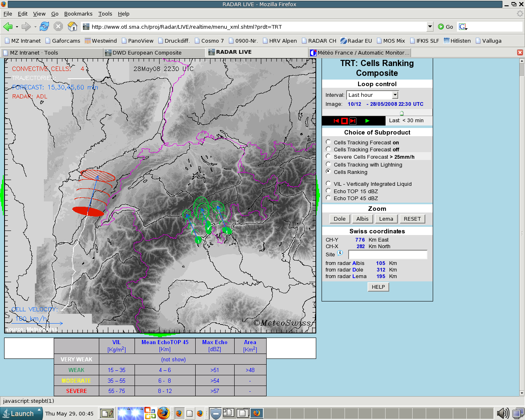Step to the next radar image
This screenshot has height=420, width=525.
click(353, 121)
